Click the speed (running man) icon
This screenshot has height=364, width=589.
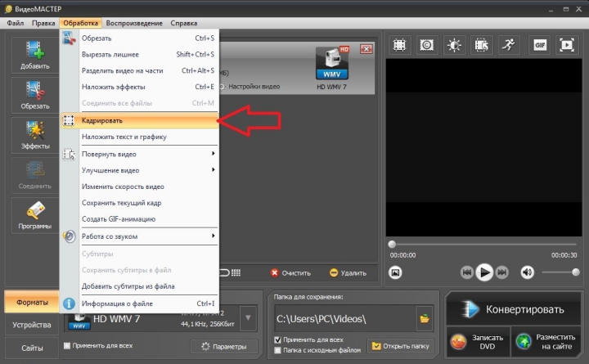509,44
